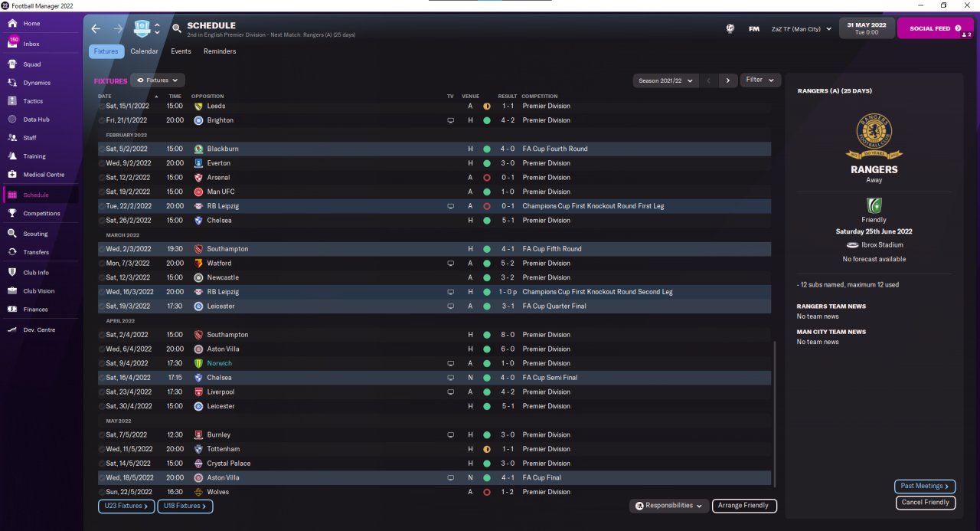Open U23 Fixtures

126,506
